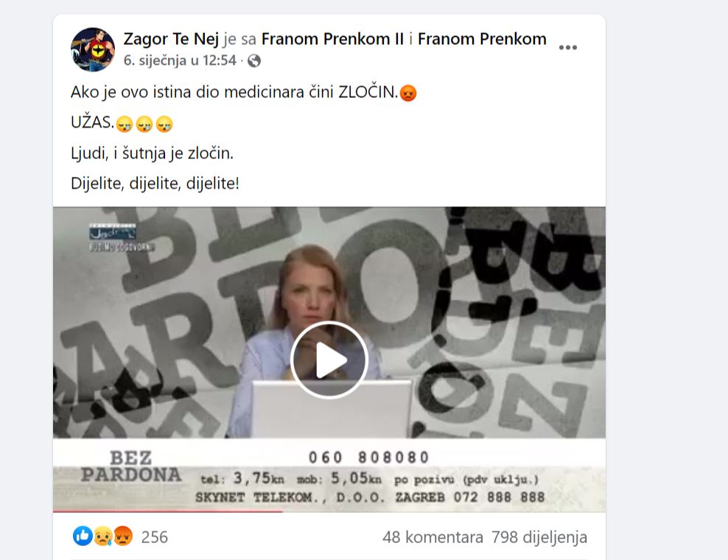Click the sad face reaction icon
728x560 pixels.
click(x=103, y=536)
